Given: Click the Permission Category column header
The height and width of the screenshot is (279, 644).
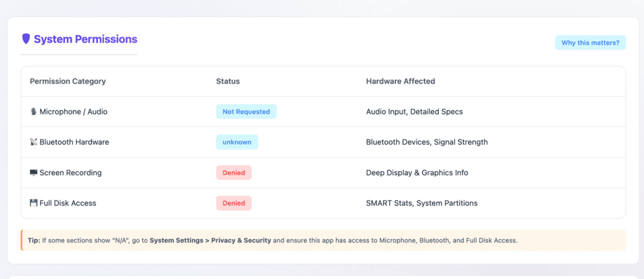Looking at the screenshot, I should point(68,81).
